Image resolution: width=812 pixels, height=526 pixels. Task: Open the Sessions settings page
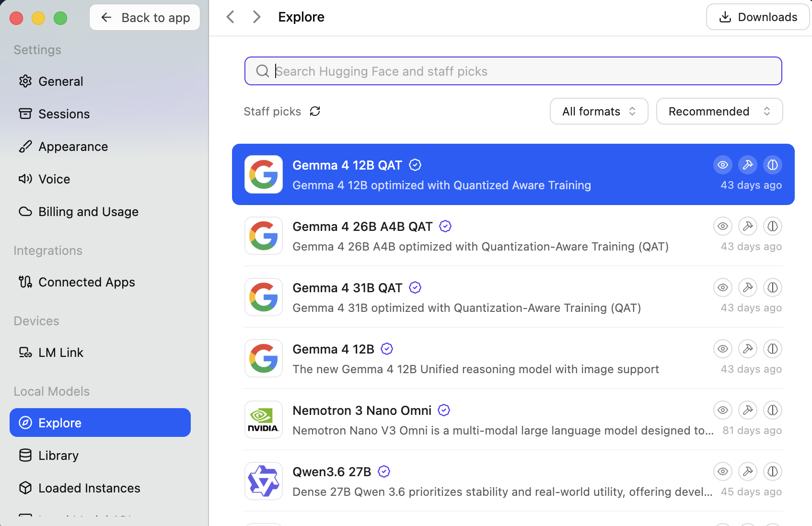click(x=100, y=114)
